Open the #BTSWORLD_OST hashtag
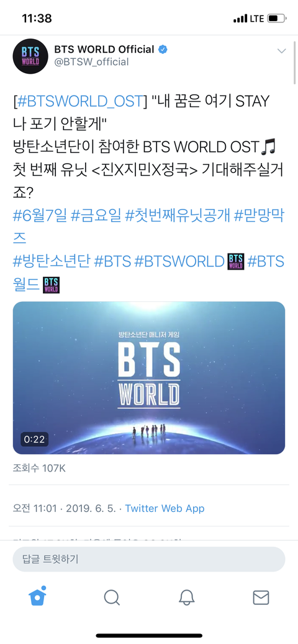The width and height of the screenshot is (298, 644). click(x=79, y=101)
